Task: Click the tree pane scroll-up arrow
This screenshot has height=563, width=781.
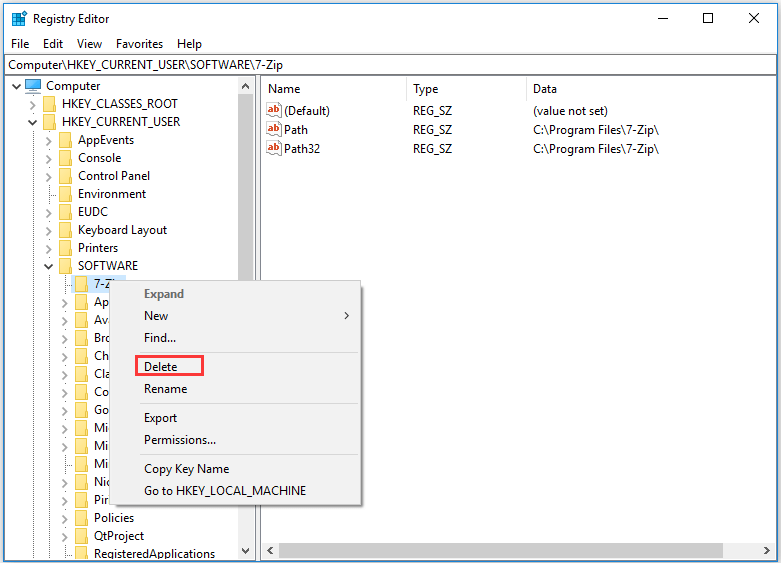Action: click(x=245, y=86)
